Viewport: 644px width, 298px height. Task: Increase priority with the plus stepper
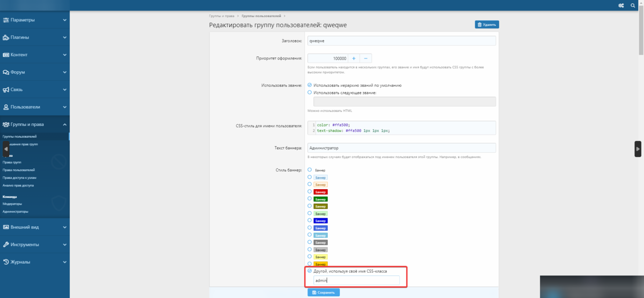pos(354,58)
